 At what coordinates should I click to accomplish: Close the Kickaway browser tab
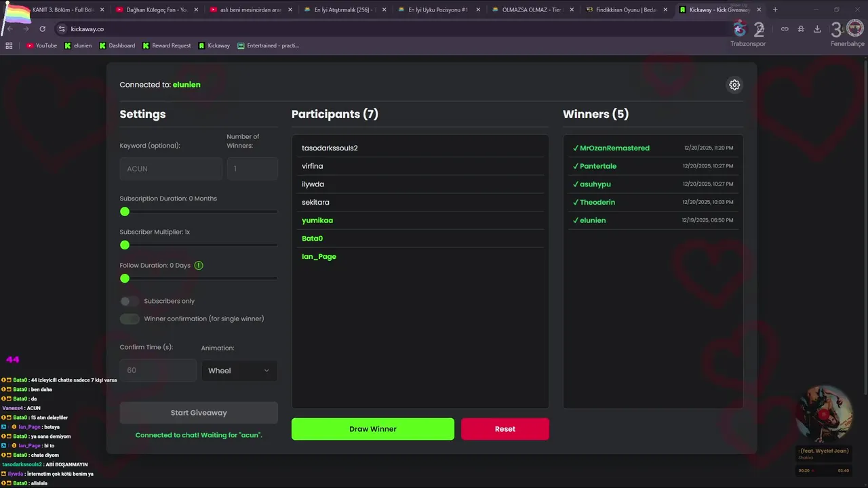759,9
